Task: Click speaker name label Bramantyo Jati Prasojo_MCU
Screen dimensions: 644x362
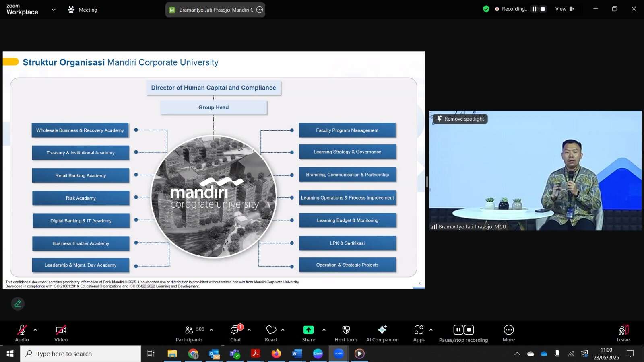Action: [x=472, y=226]
